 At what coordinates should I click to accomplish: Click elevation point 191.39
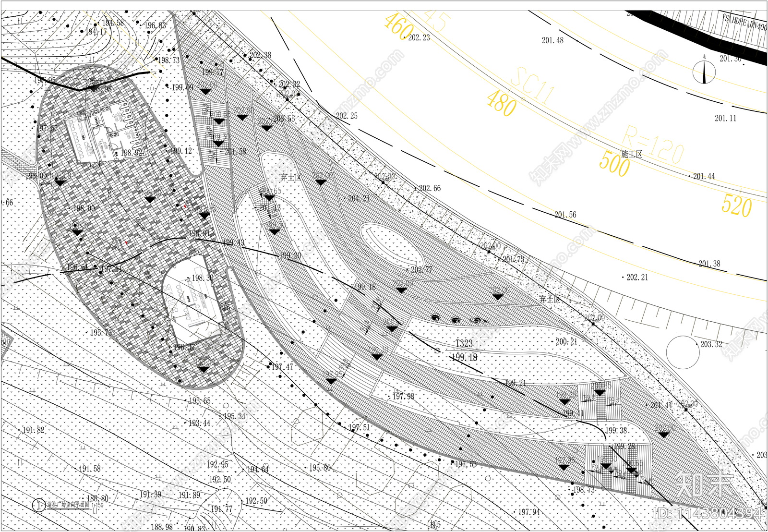pos(150,495)
